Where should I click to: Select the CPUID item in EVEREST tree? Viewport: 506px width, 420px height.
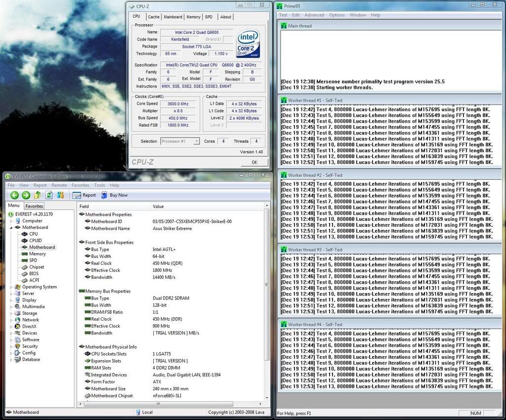pos(31,240)
